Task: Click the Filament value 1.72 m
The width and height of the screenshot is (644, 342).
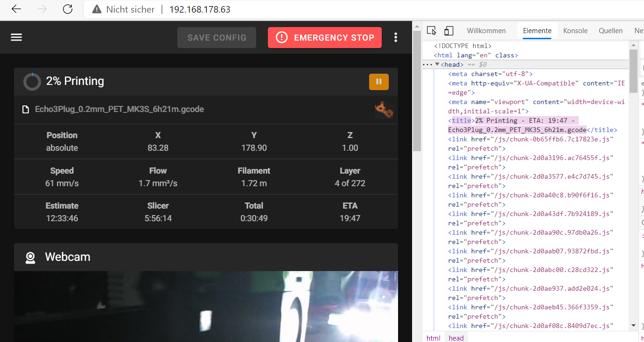Action: pyautogui.click(x=254, y=183)
